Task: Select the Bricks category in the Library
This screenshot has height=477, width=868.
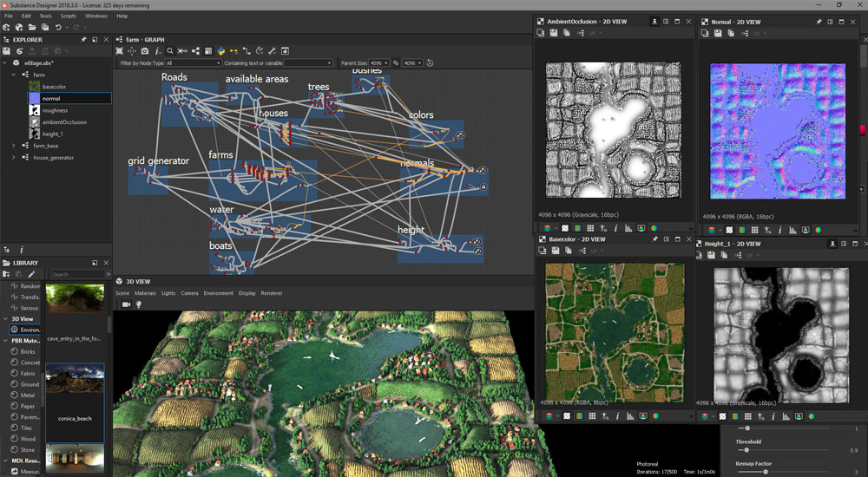Action: point(28,352)
